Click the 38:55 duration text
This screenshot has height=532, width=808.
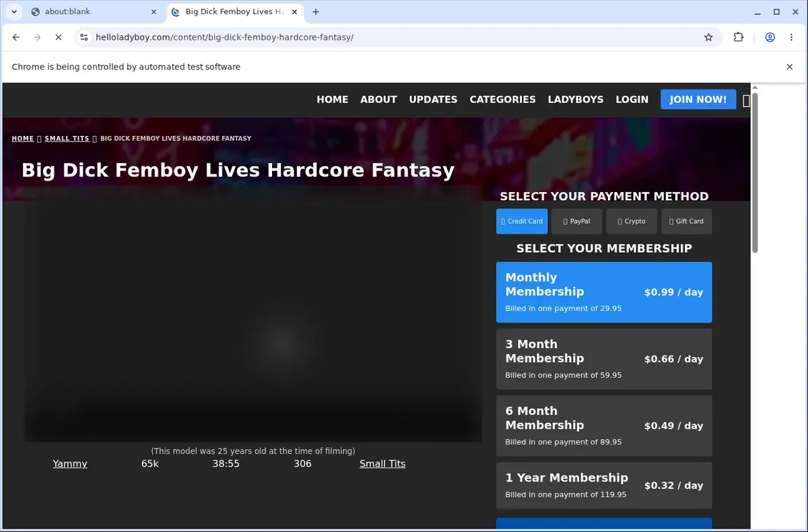coord(226,464)
